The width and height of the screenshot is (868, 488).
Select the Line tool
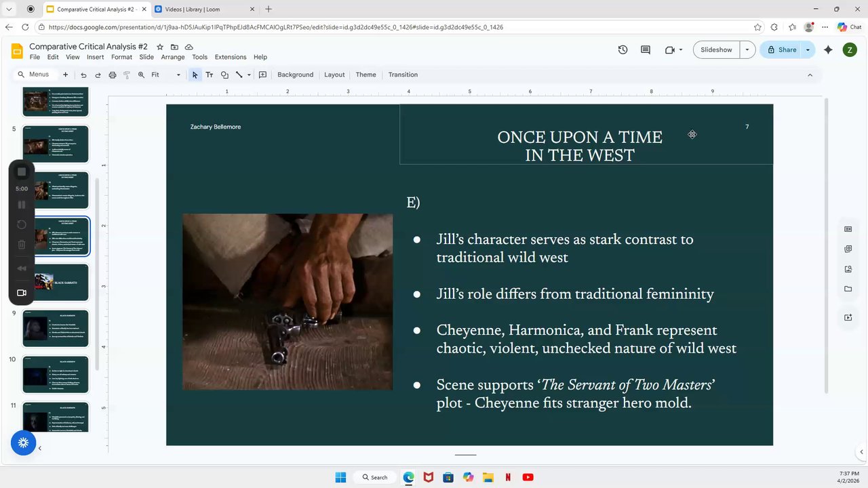tap(239, 75)
